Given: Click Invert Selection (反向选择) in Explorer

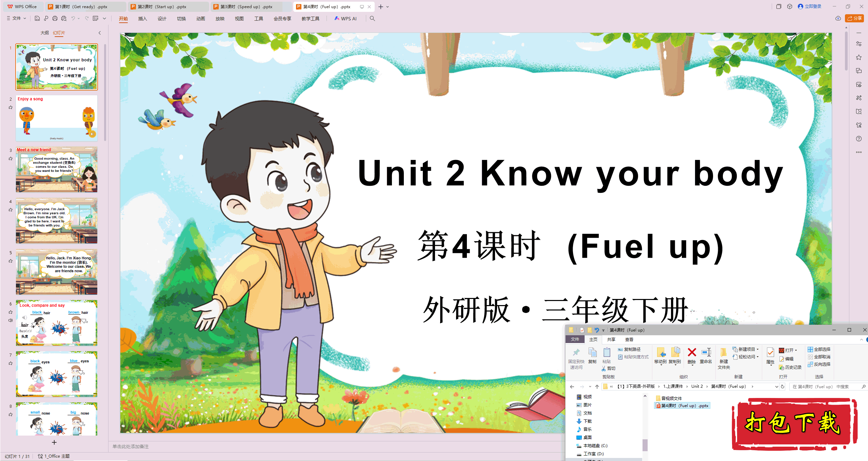Looking at the screenshot, I should tap(819, 364).
